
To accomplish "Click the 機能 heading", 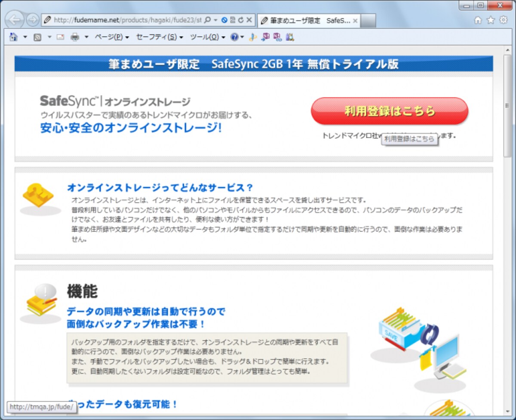I will 82,291.
